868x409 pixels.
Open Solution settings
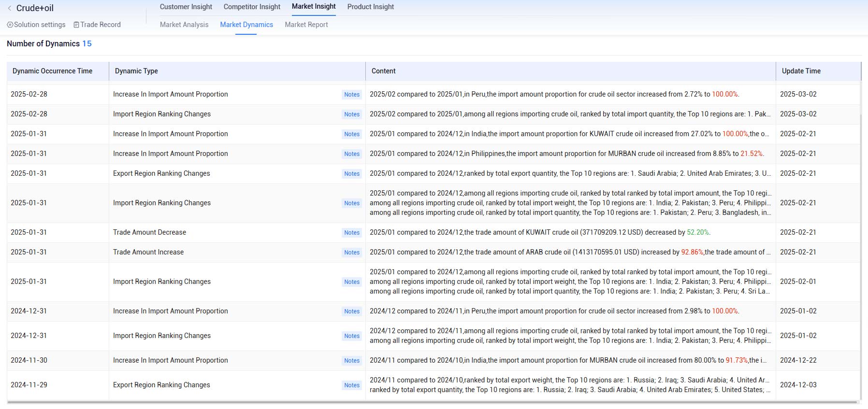(36, 25)
